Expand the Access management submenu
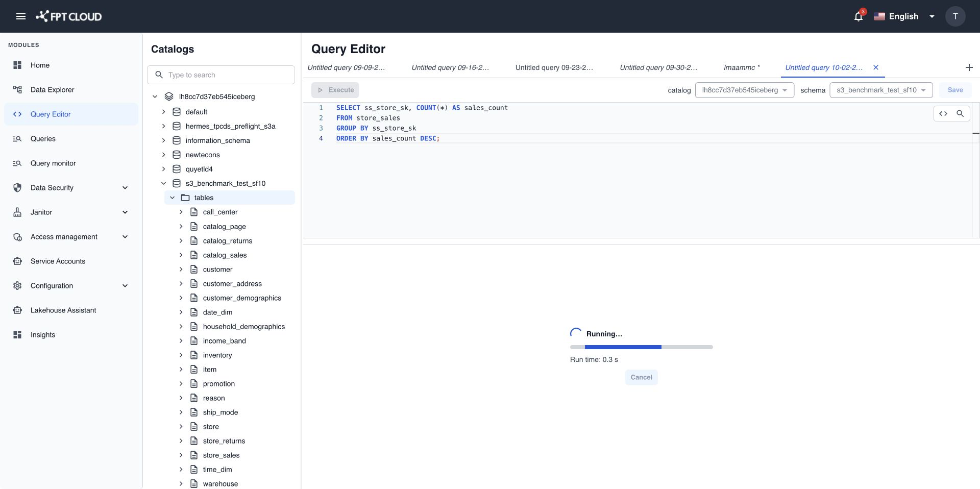This screenshot has height=489, width=980. [x=125, y=237]
